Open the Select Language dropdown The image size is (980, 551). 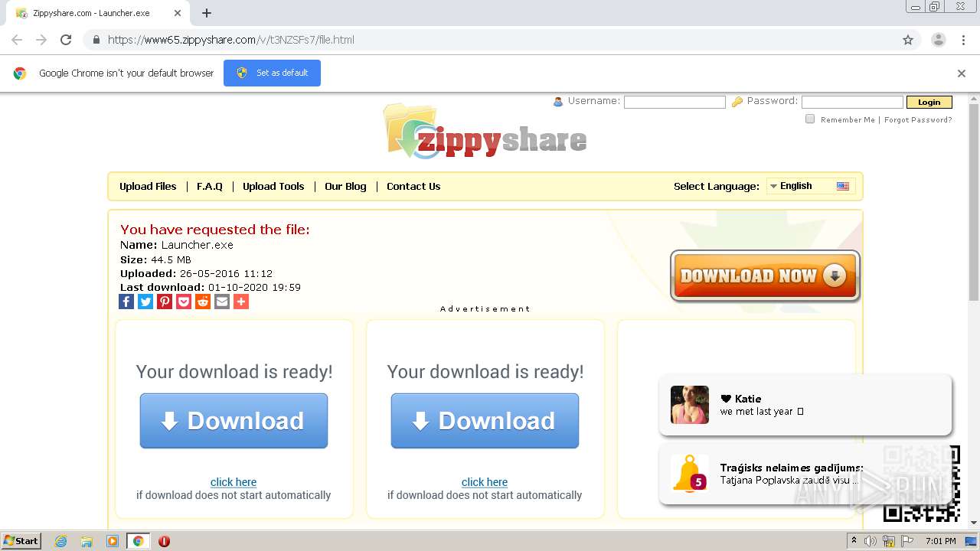pyautogui.click(x=811, y=186)
